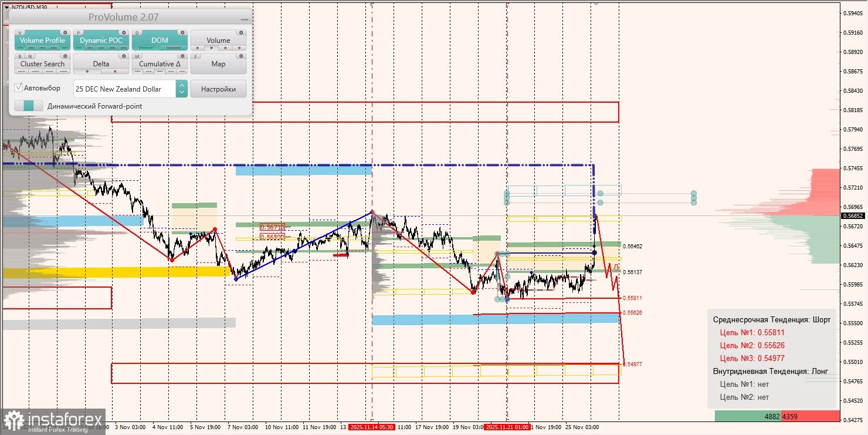This screenshot has width=868, height=435.
Task: Open the DOM module settings gear
Action: click(182, 33)
